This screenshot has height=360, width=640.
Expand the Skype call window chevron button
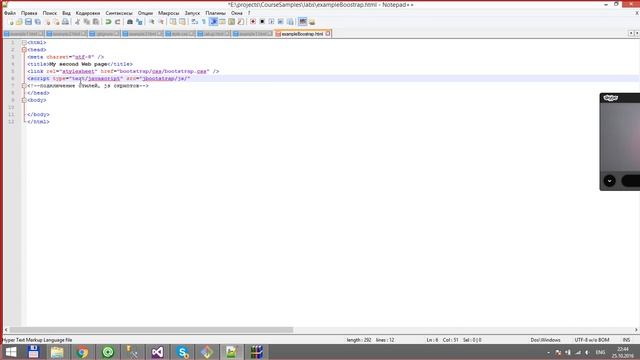pos(609,181)
